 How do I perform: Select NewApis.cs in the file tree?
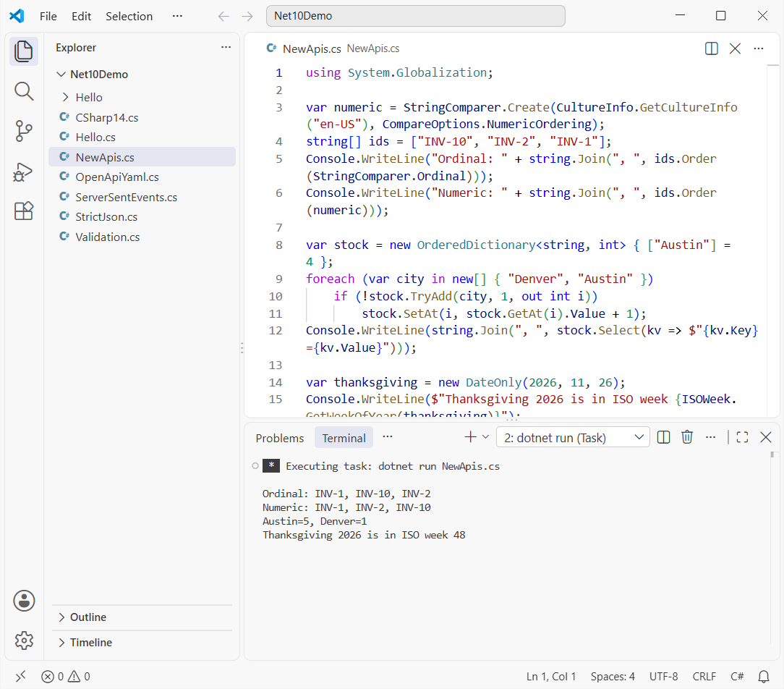pos(142,157)
